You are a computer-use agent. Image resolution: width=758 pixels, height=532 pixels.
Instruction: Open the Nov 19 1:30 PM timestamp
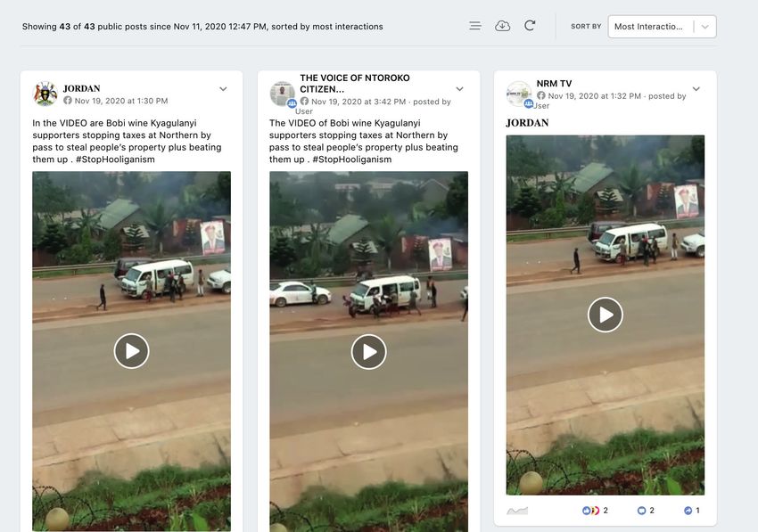[121, 101]
